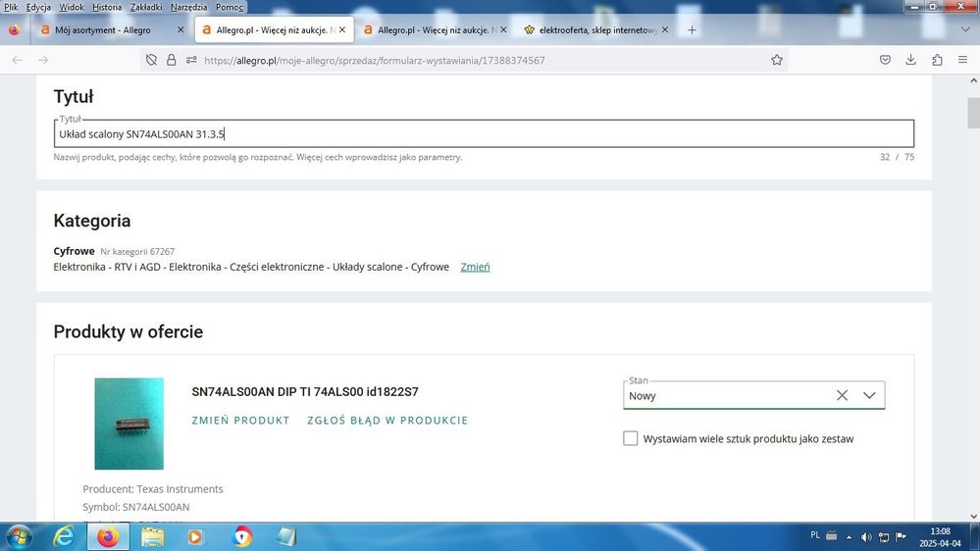980x551 pixels.
Task: Open a new browser tab
Action: [x=692, y=30]
